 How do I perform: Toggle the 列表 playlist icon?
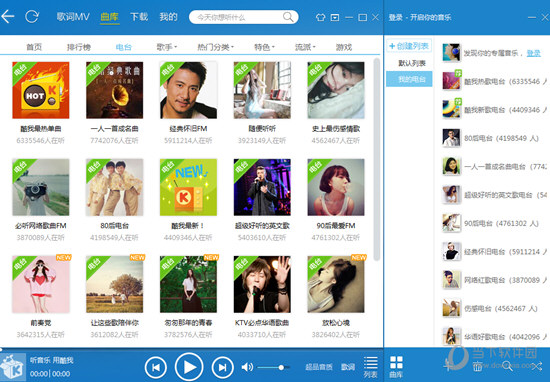[x=370, y=367]
